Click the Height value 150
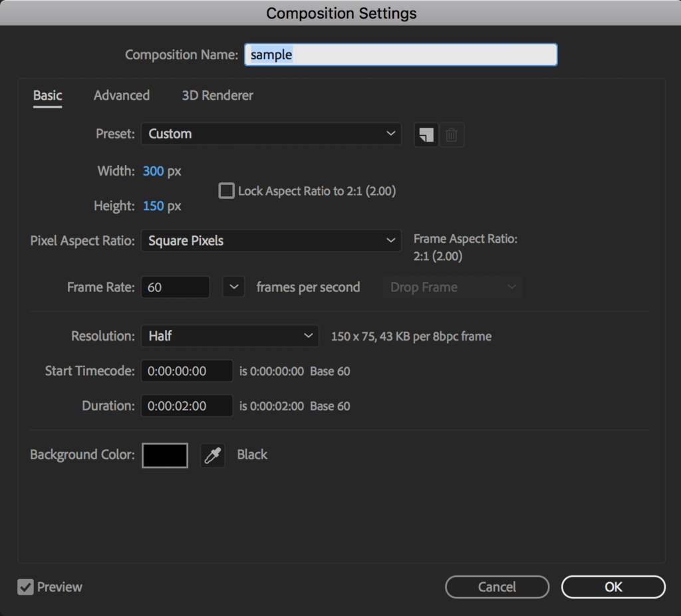 click(154, 206)
